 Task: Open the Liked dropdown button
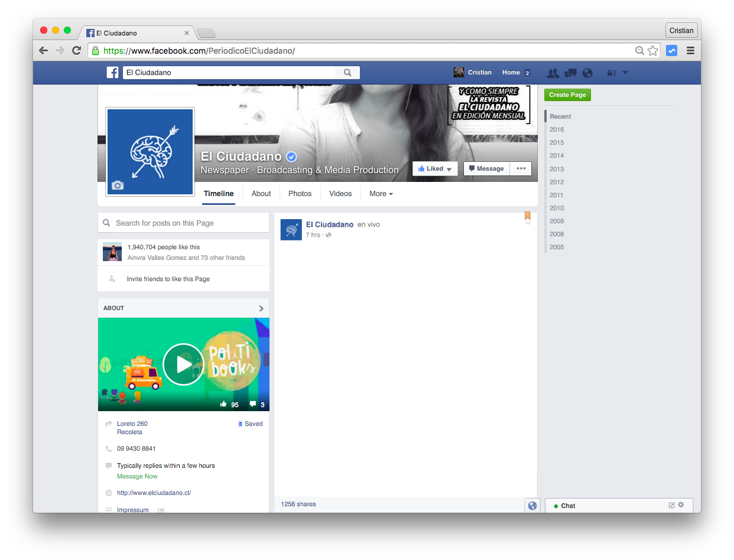(x=435, y=168)
